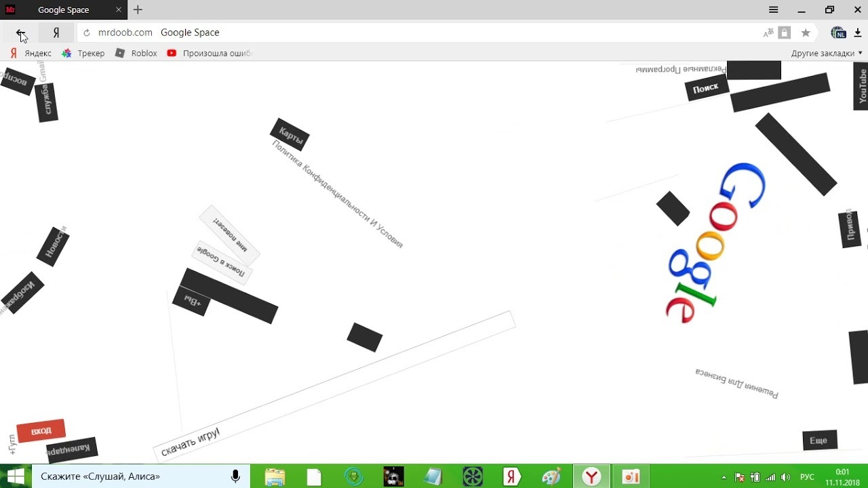Click the Alice microphone icon
868x488 pixels.
(235, 476)
